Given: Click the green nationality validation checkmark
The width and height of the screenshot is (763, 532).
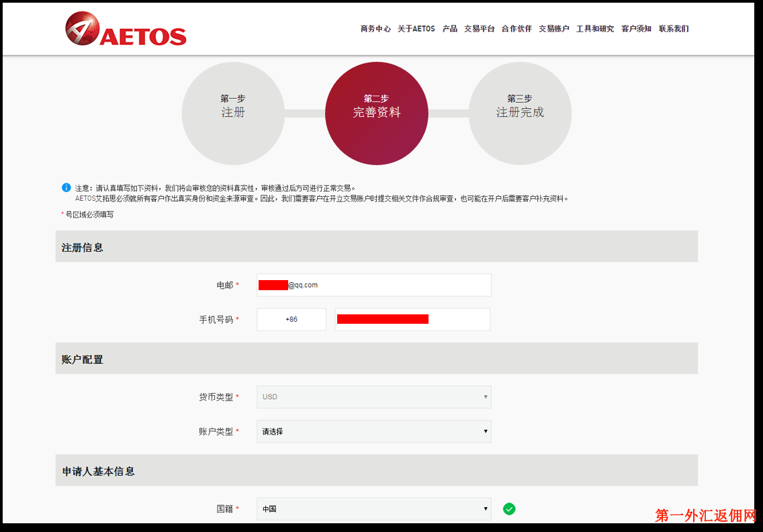Looking at the screenshot, I should click(x=509, y=508).
